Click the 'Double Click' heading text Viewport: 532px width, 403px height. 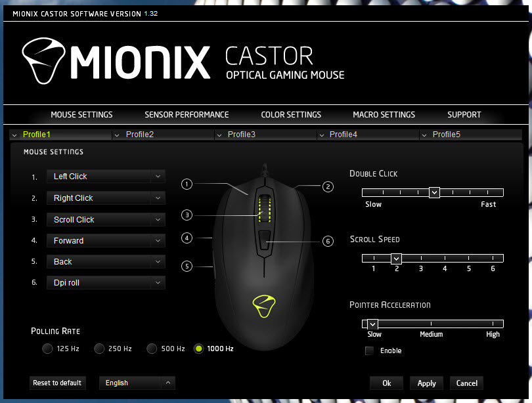pyautogui.click(x=374, y=173)
